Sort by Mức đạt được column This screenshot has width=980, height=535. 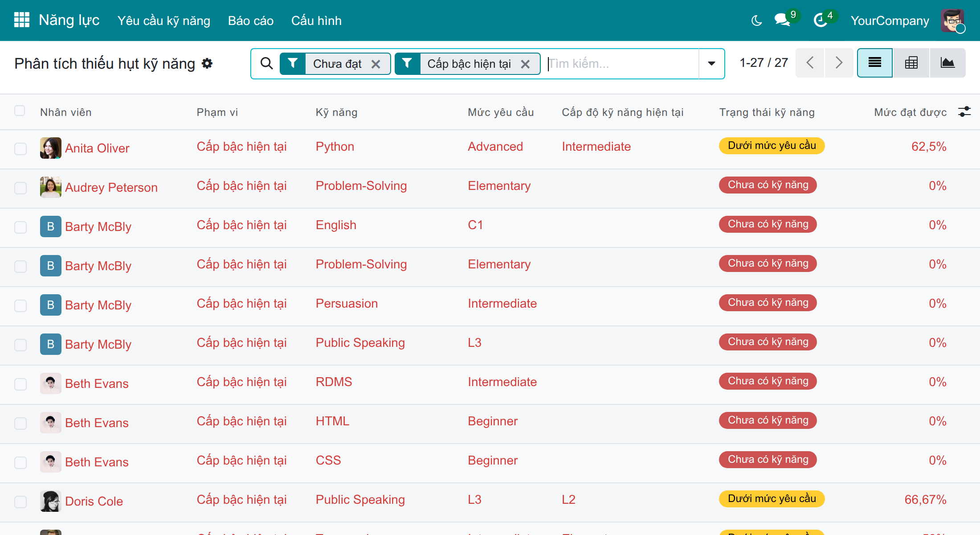[910, 112]
